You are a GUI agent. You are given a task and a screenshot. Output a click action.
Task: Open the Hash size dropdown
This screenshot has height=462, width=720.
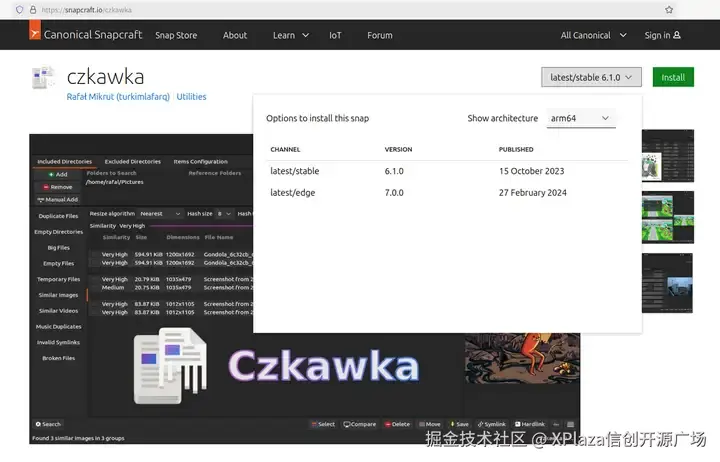pos(224,214)
